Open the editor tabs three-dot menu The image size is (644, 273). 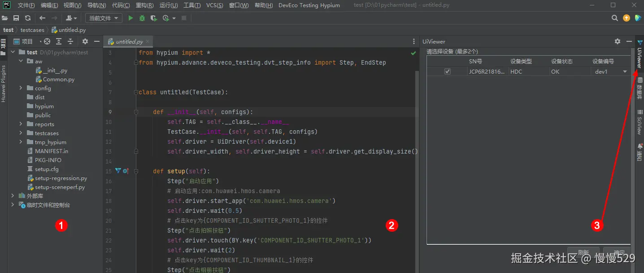(414, 41)
